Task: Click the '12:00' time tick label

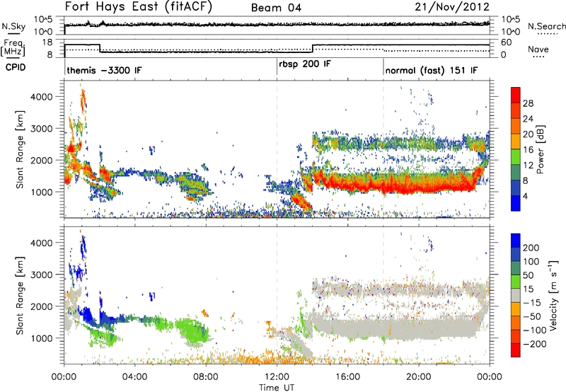Action: (277, 377)
